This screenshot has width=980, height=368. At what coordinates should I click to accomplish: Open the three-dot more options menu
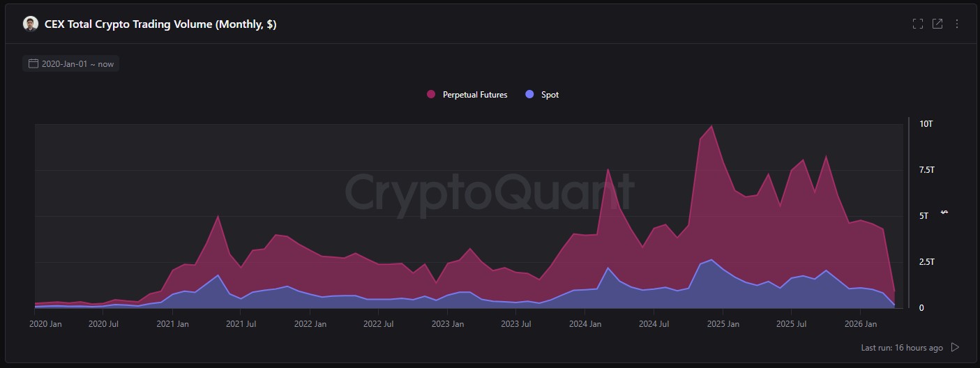[957, 24]
